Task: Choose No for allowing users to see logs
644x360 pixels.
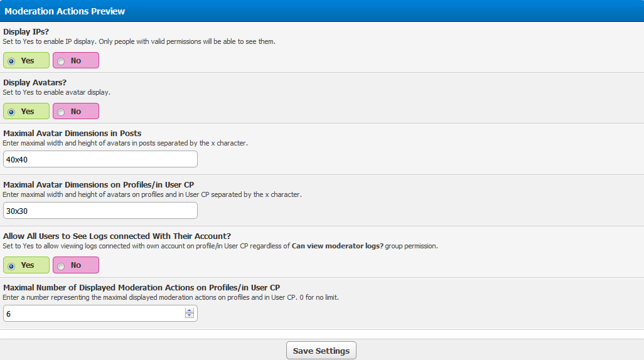Action: click(62, 265)
